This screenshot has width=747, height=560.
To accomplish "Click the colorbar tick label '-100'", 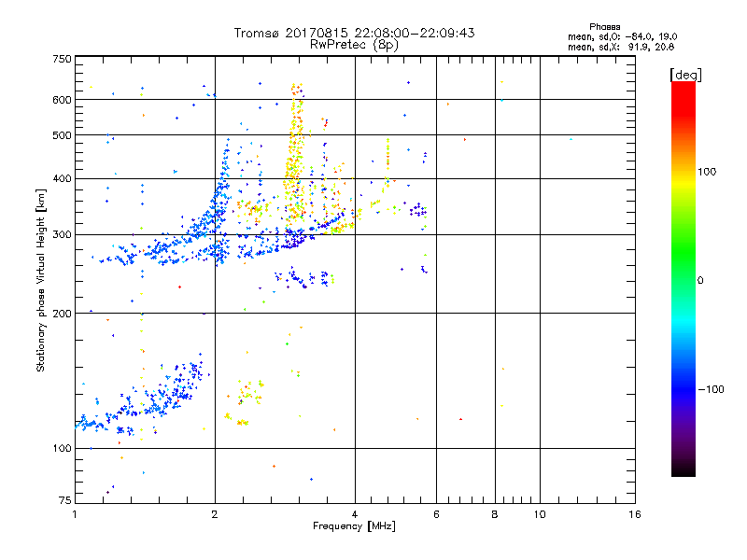I will pyautogui.click(x=711, y=389).
